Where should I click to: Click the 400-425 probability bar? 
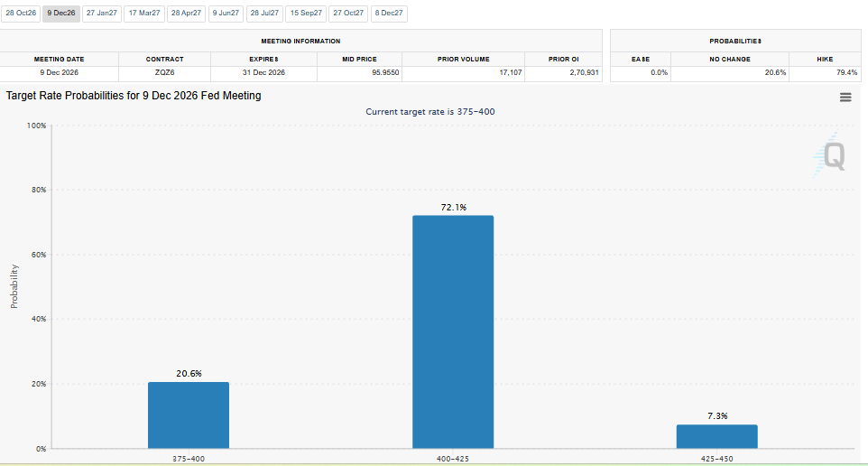tap(453, 332)
